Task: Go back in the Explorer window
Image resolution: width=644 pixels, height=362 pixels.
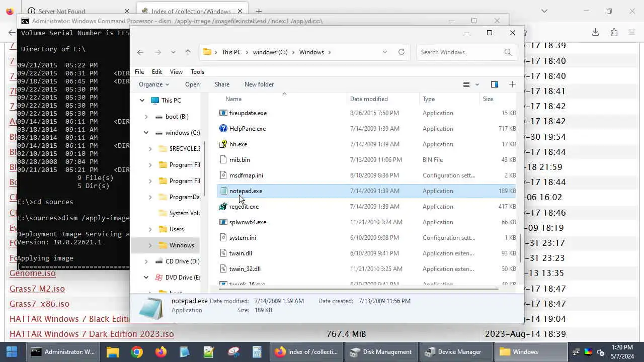Action: pos(140,52)
